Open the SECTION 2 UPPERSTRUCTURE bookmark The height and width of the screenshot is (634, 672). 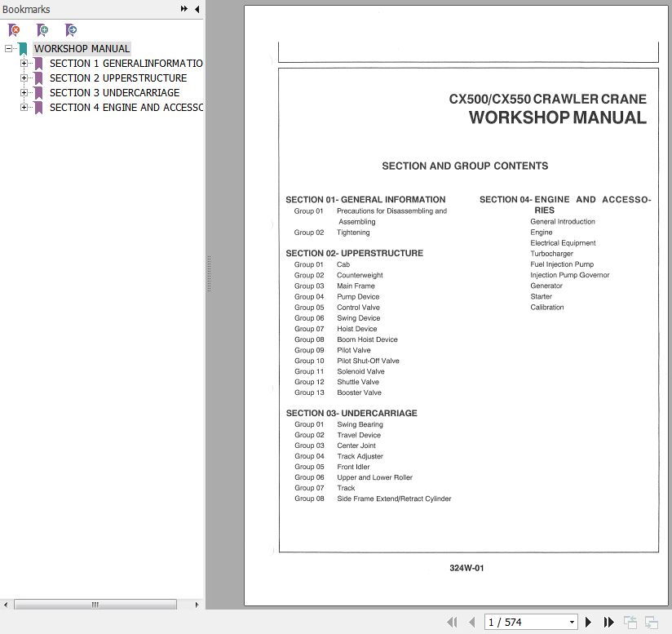point(118,78)
